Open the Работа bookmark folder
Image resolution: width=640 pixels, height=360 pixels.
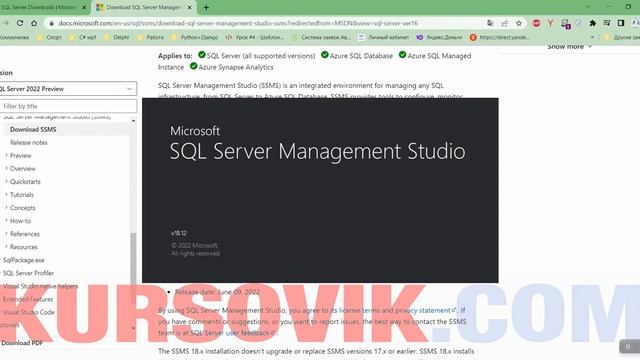(150, 37)
